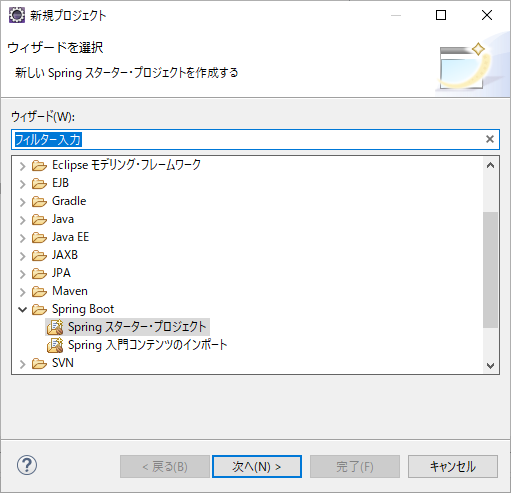Select the Spring Boot label

click(x=83, y=309)
